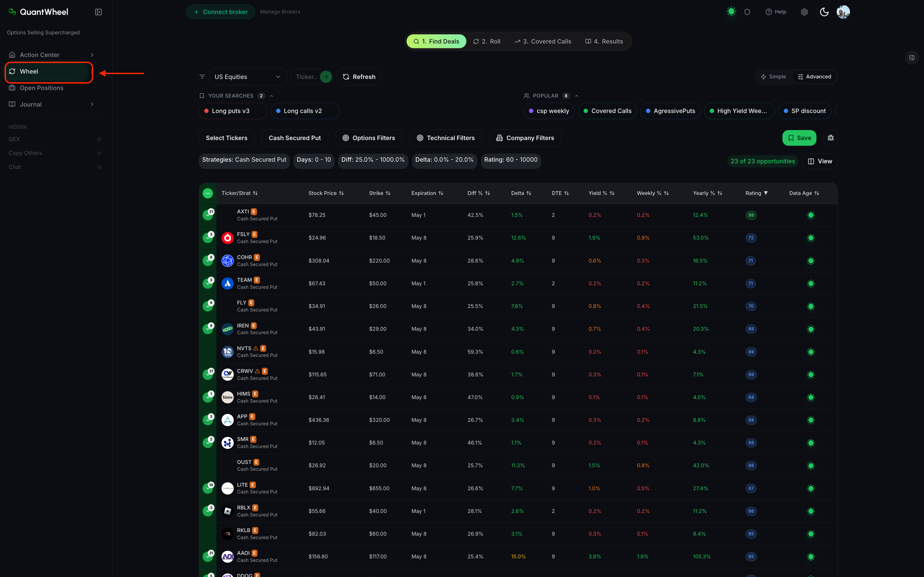Click the QuantWheel logo icon
This screenshot has width=924, height=577.
coord(12,12)
